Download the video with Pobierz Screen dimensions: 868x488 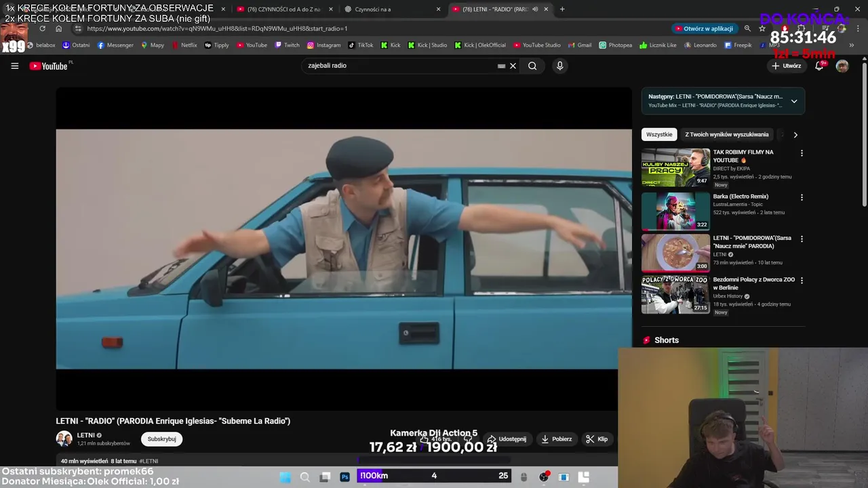point(556,439)
